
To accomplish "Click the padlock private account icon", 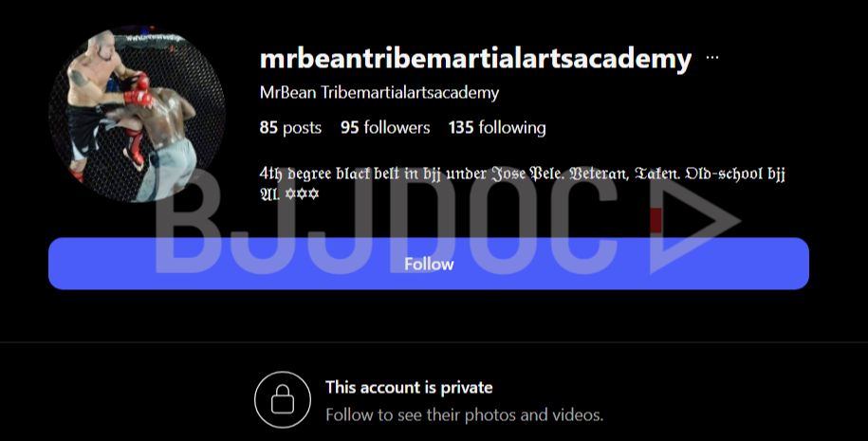I will (283, 399).
